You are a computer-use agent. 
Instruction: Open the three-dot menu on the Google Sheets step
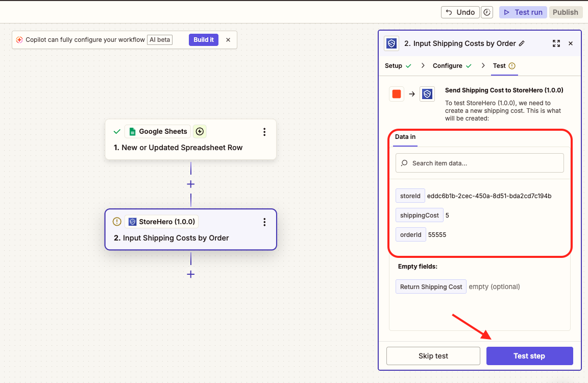(x=264, y=132)
